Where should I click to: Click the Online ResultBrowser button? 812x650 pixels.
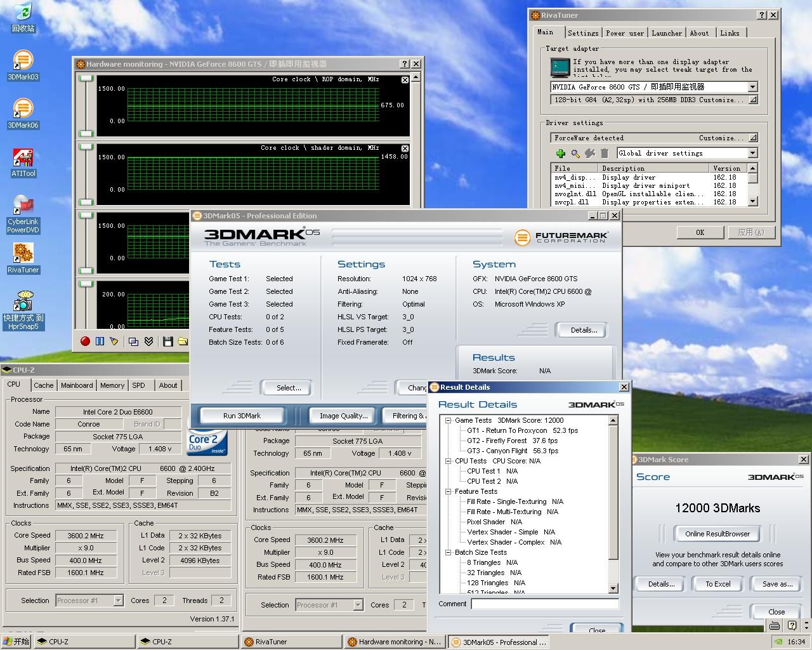coord(717,534)
